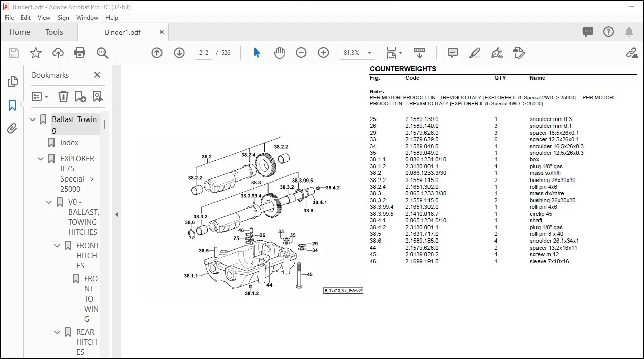Open the find text search tool
644x359 pixels.
[x=102, y=53]
